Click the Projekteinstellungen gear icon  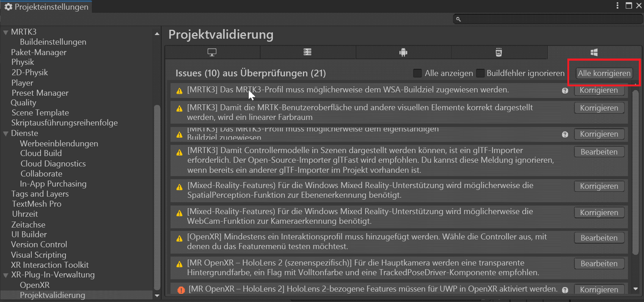8,7
